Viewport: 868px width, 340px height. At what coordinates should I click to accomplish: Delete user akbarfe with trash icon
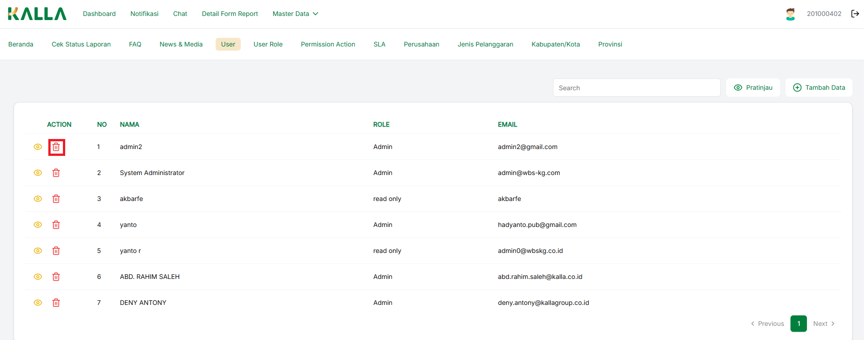pos(56,199)
